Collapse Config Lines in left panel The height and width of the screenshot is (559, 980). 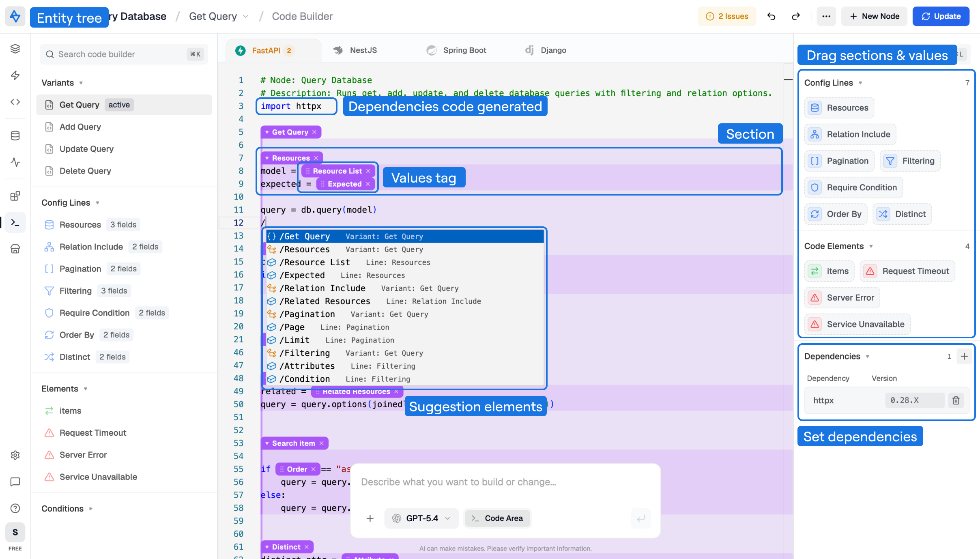tap(97, 203)
